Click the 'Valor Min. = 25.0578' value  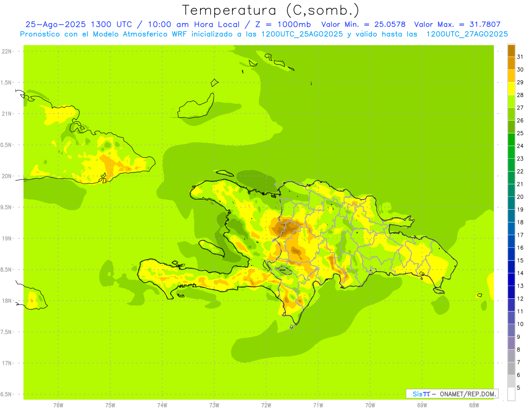363,24
